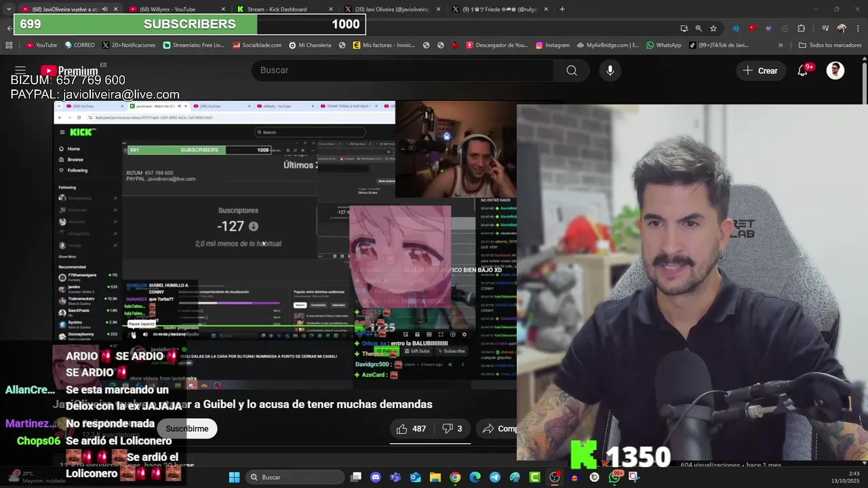This screenshot has height=488, width=868.
Task: Click the YouTube search magnifier button
Action: (572, 70)
